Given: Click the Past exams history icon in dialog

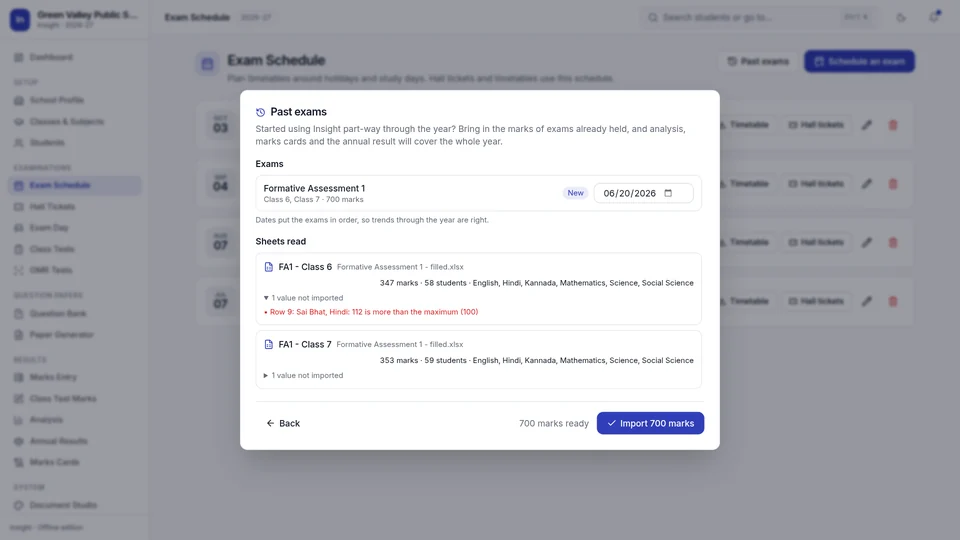Looking at the screenshot, I should point(260,112).
